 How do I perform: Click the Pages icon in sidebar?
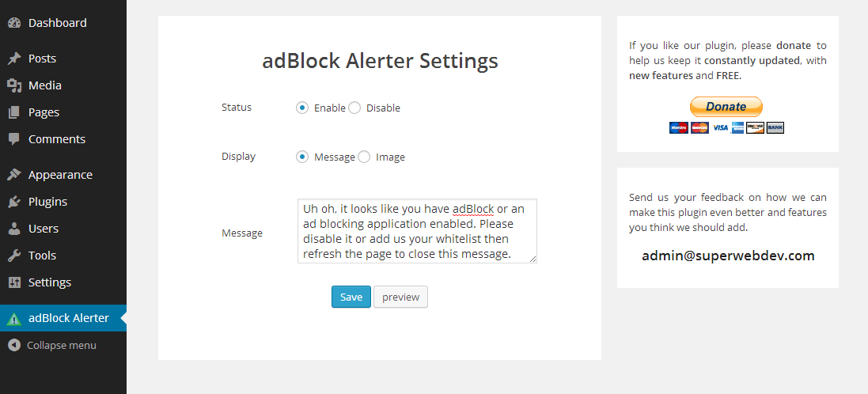[13, 112]
